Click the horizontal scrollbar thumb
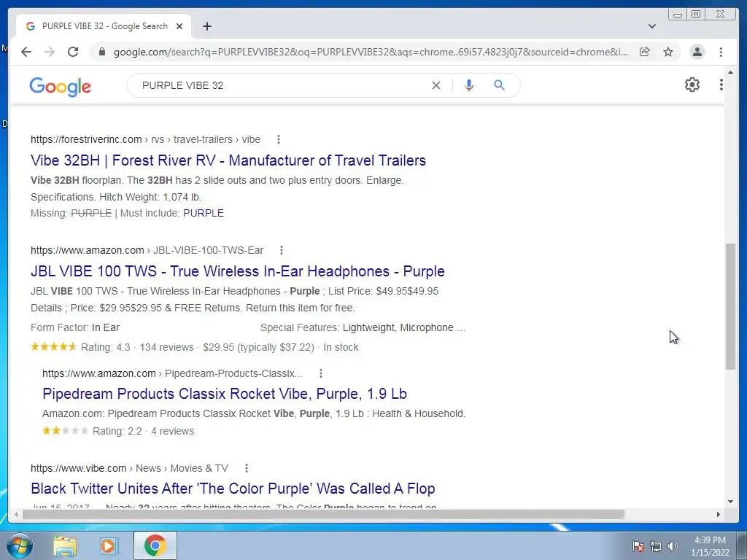Viewport: 747px width, 560px height. click(323, 514)
